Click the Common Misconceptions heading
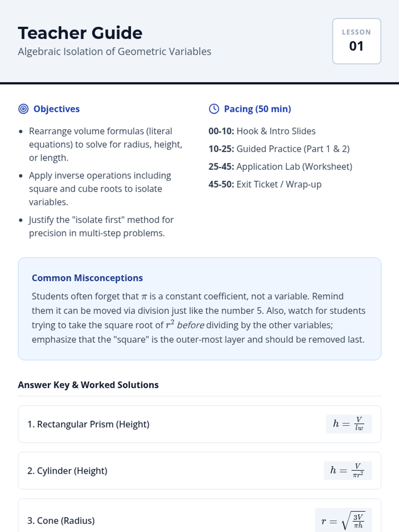The height and width of the screenshot is (532, 399). [x=87, y=278]
